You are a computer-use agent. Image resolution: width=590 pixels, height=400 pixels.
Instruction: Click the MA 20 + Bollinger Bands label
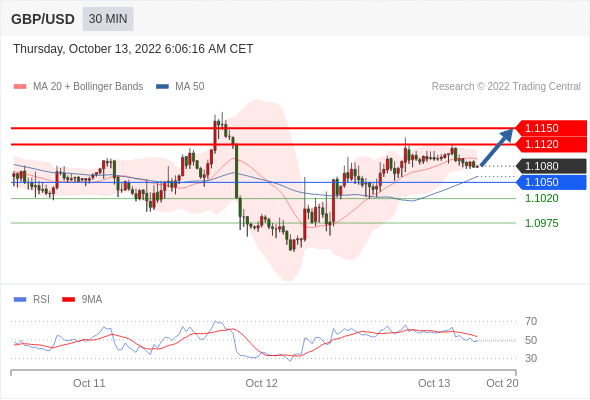[88, 87]
